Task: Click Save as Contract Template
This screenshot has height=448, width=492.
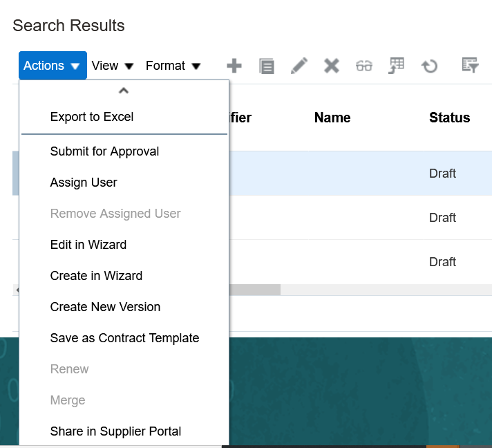Action: (x=124, y=338)
